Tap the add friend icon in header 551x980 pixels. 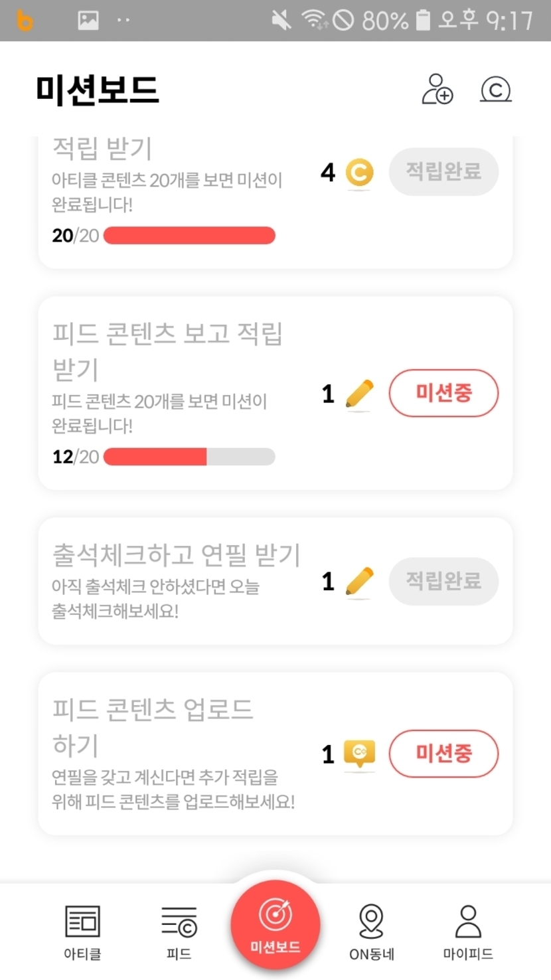437,89
